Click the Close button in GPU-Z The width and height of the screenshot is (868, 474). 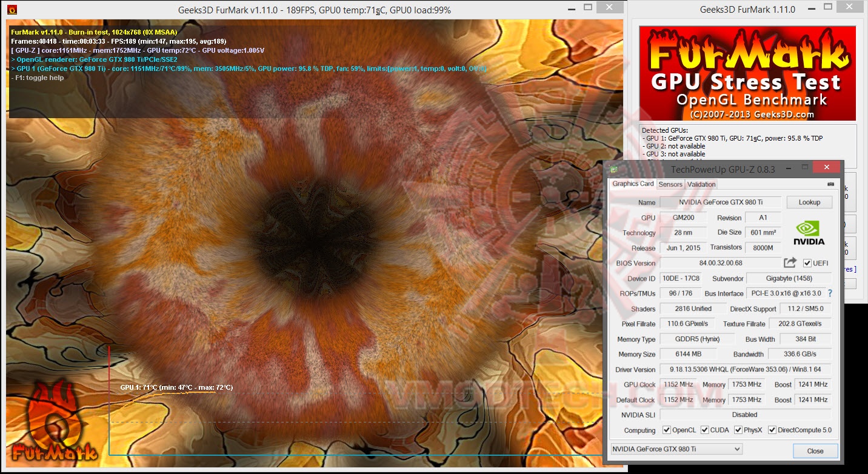click(x=815, y=451)
